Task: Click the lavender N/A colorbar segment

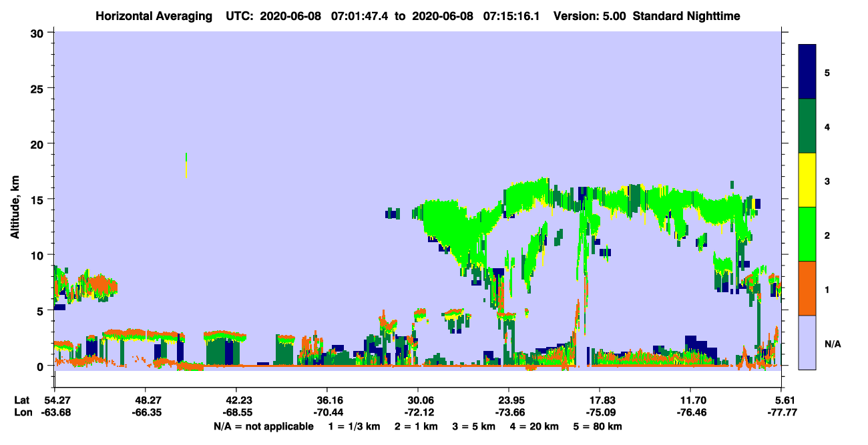Action: click(x=807, y=342)
